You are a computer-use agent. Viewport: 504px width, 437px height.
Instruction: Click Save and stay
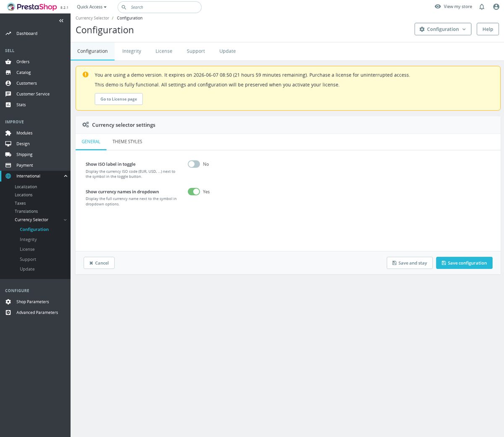point(409,263)
